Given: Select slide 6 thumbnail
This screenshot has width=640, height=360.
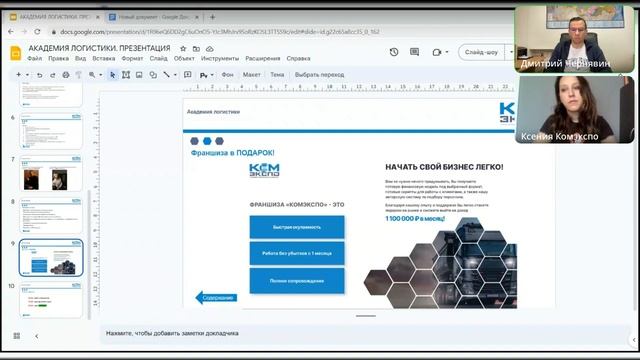Looking at the screenshot, I should pos(51,131).
